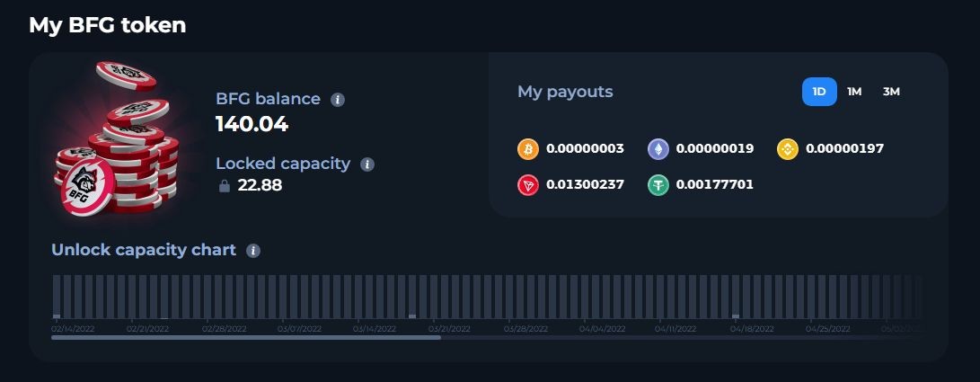This screenshot has height=382, width=980.
Task: Click the BFG balance value 140.04
Action: 252,124
